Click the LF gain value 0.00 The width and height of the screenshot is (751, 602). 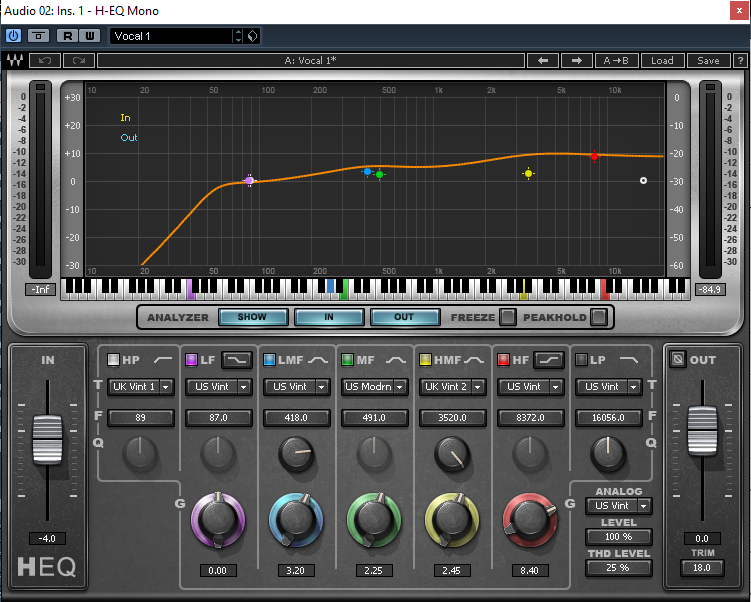pos(218,570)
